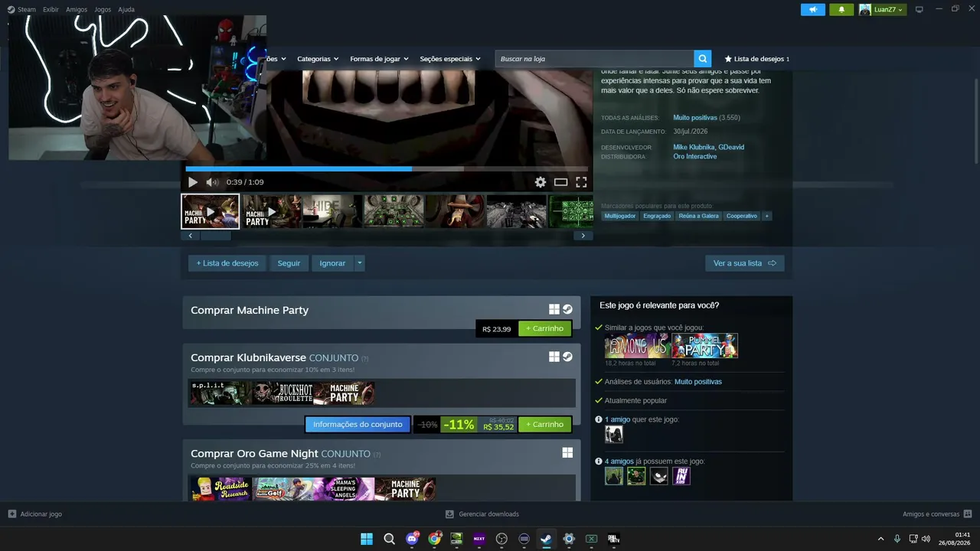Focus the Buscar na loja search field
This screenshot has height=551, width=980.
click(595, 59)
